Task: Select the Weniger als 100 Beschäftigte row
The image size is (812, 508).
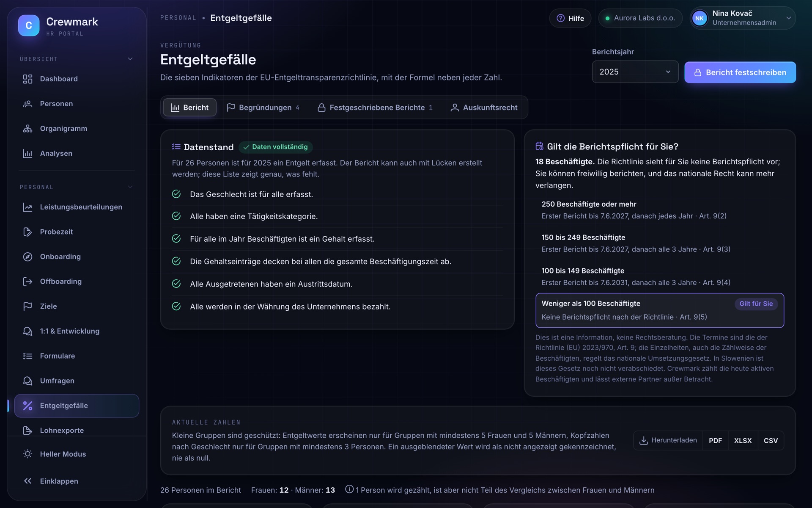Action: click(660, 310)
